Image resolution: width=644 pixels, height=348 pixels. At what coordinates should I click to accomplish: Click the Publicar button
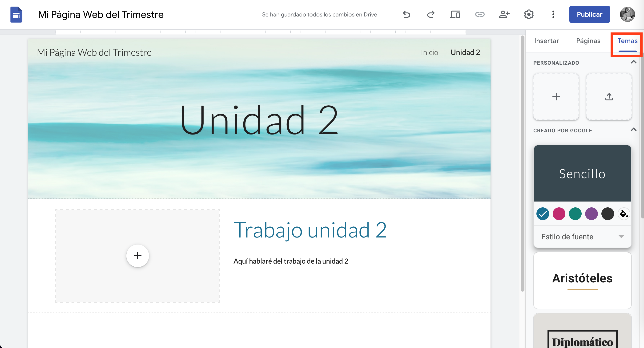coord(589,15)
